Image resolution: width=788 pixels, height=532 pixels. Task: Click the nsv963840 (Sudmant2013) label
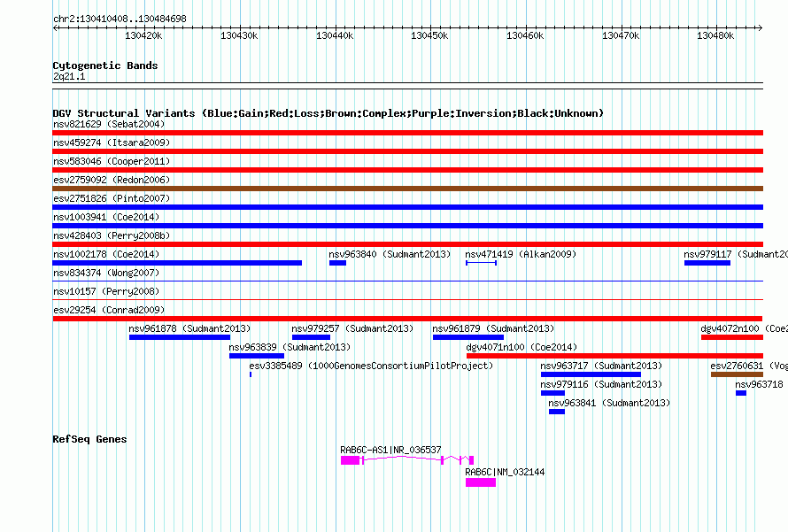390,254
